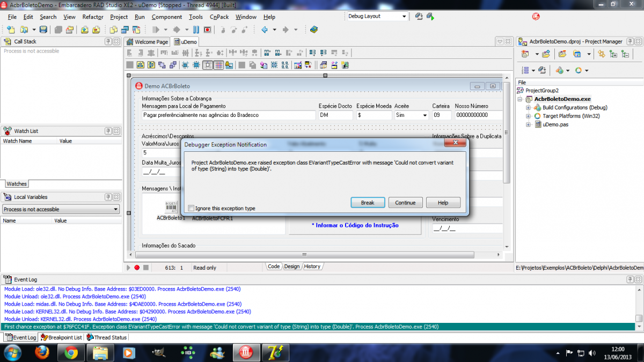Open Firefox from the taskbar
Image resolution: width=644 pixels, height=362 pixels.
coord(42,352)
